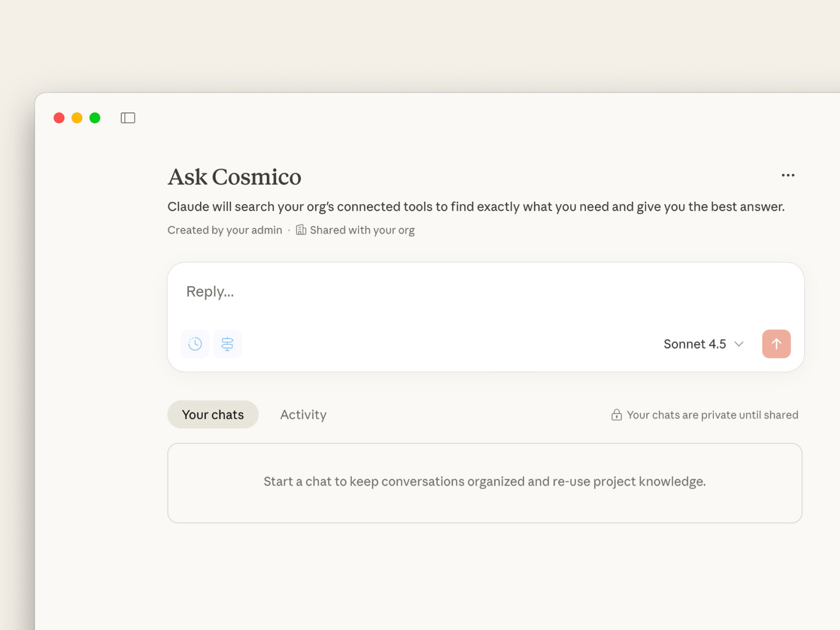Minimize window using the yellow button
The image size is (840, 630).
click(x=77, y=118)
